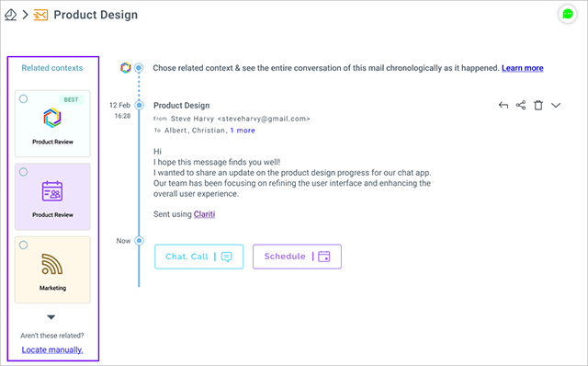Click the Marketing card label

52,288
